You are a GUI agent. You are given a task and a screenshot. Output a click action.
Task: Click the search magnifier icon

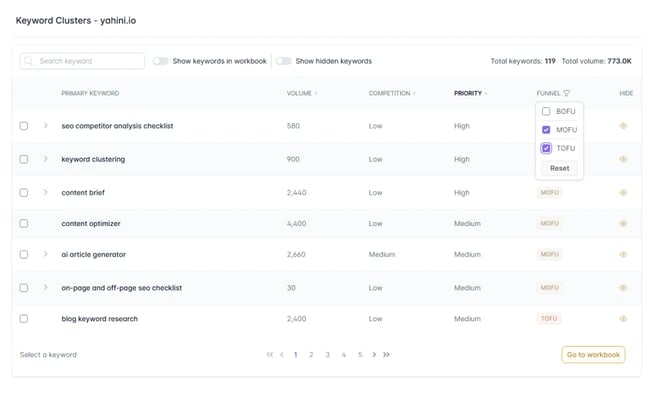tap(28, 61)
